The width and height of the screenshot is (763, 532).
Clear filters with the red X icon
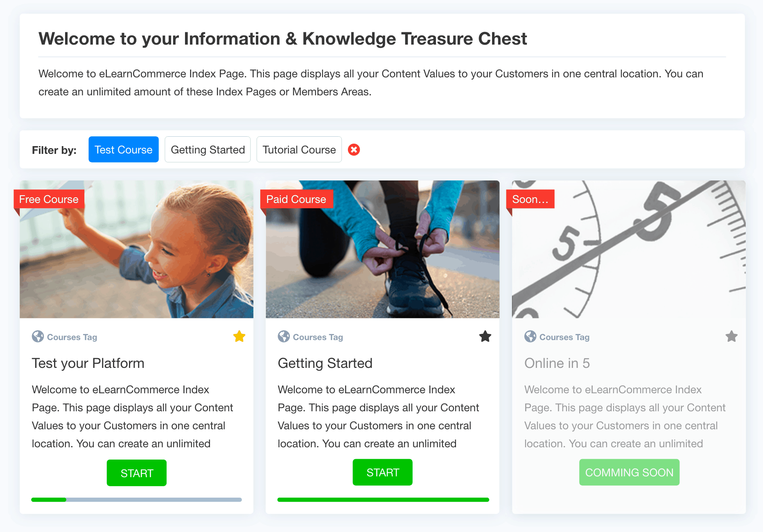354,150
